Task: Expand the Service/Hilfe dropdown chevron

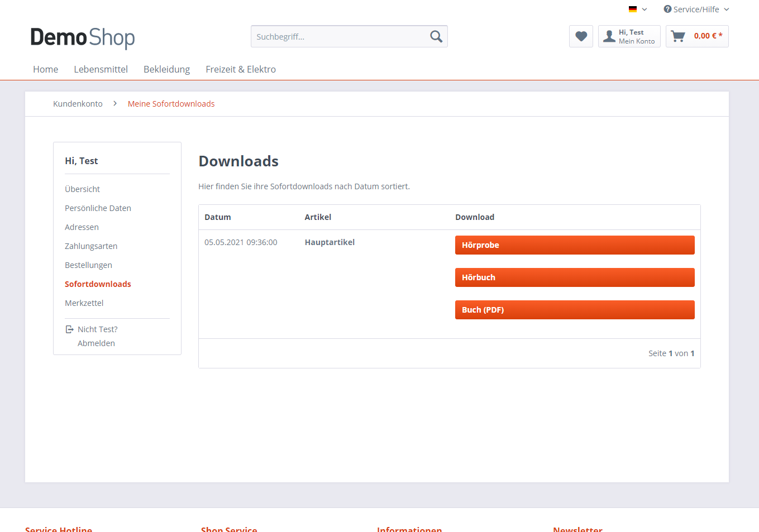Action: tap(727, 9)
